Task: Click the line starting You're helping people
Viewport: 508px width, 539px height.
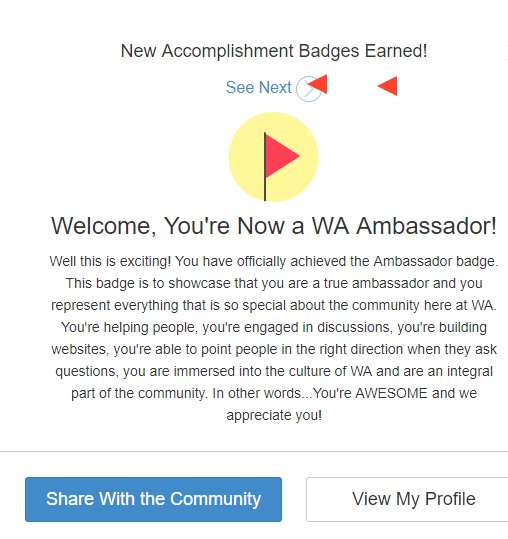Action: click(x=274, y=328)
